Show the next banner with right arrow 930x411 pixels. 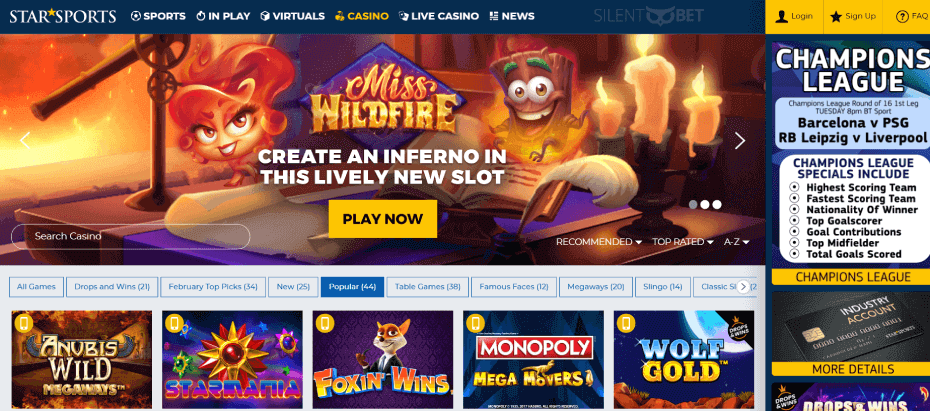740,141
